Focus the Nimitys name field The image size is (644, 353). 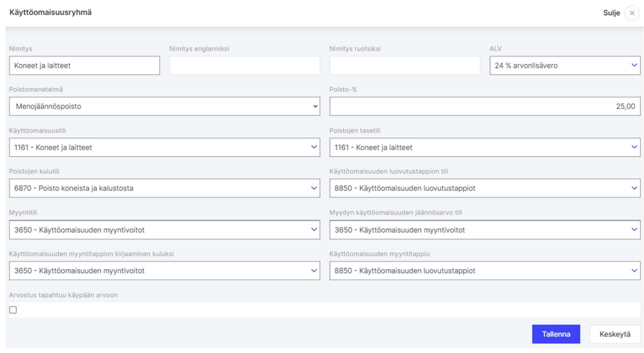pos(84,65)
